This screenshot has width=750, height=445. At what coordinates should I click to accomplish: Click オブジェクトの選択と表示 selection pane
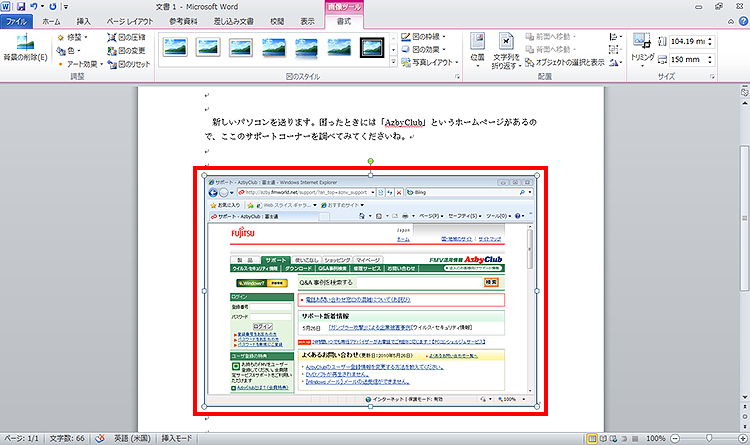coord(564,63)
